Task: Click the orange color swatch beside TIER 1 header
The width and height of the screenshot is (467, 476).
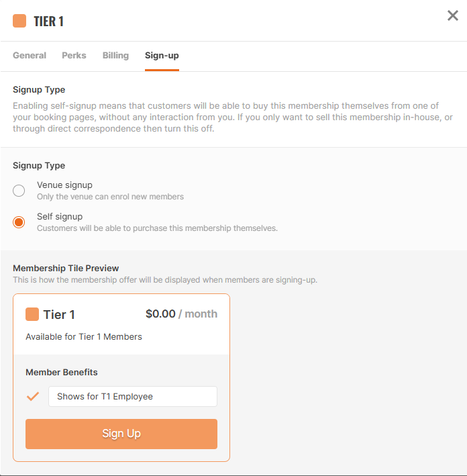Action: (19, 21)
